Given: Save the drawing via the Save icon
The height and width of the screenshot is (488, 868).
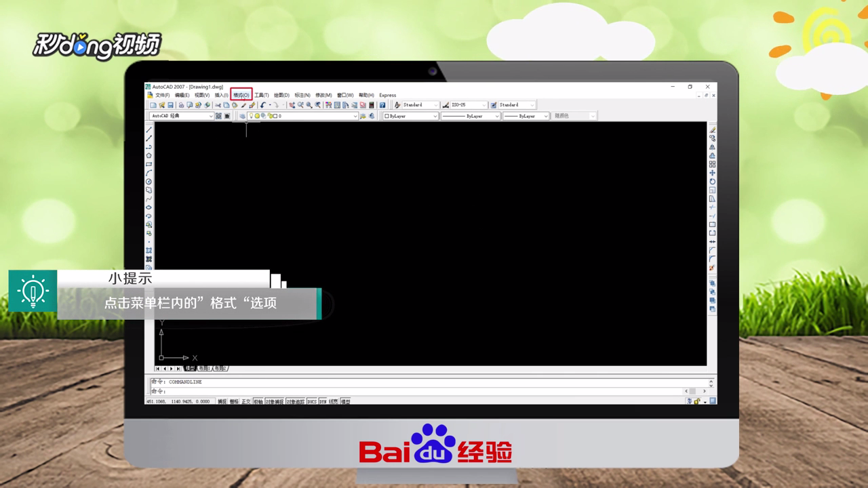Looking at the screenshot, I should [170, 105].
